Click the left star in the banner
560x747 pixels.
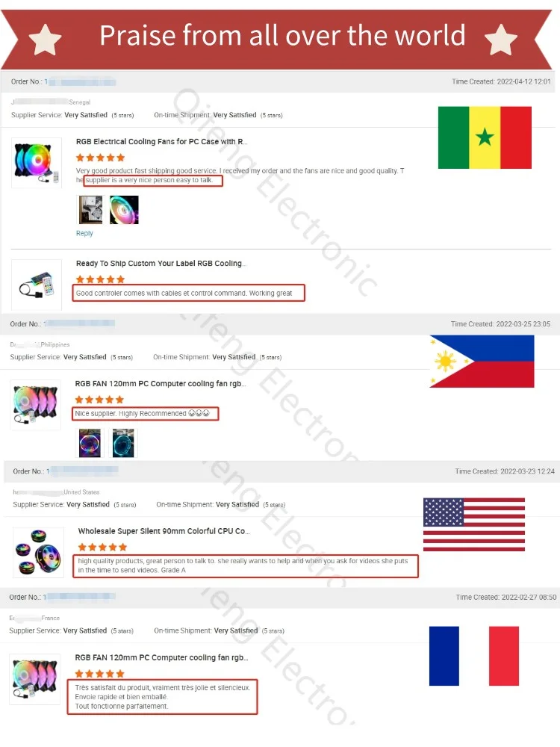pos(46,40)
